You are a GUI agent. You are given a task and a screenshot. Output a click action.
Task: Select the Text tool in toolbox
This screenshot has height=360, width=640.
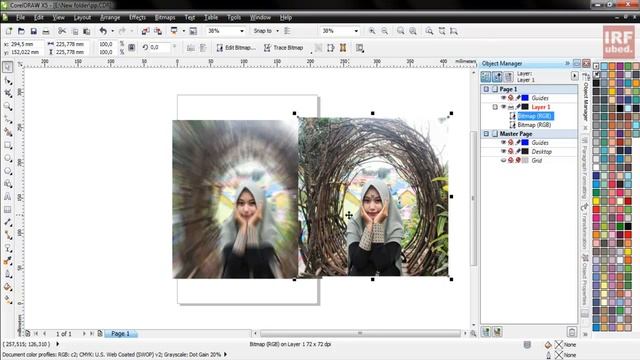click(x=7, y=197)
